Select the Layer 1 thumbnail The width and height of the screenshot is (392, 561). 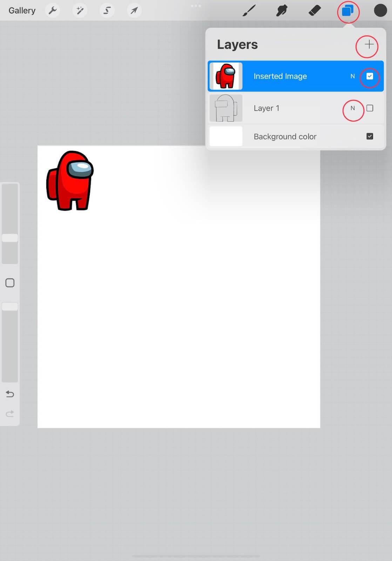[226, 108]
